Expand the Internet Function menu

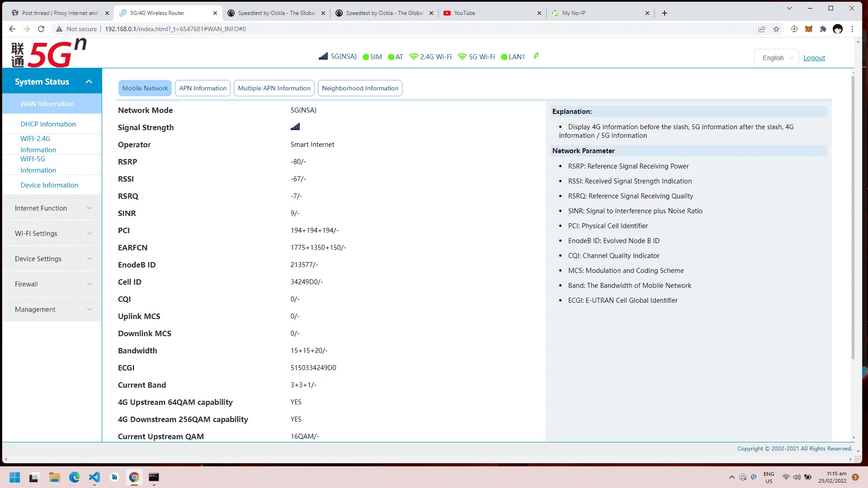(52, 208)
